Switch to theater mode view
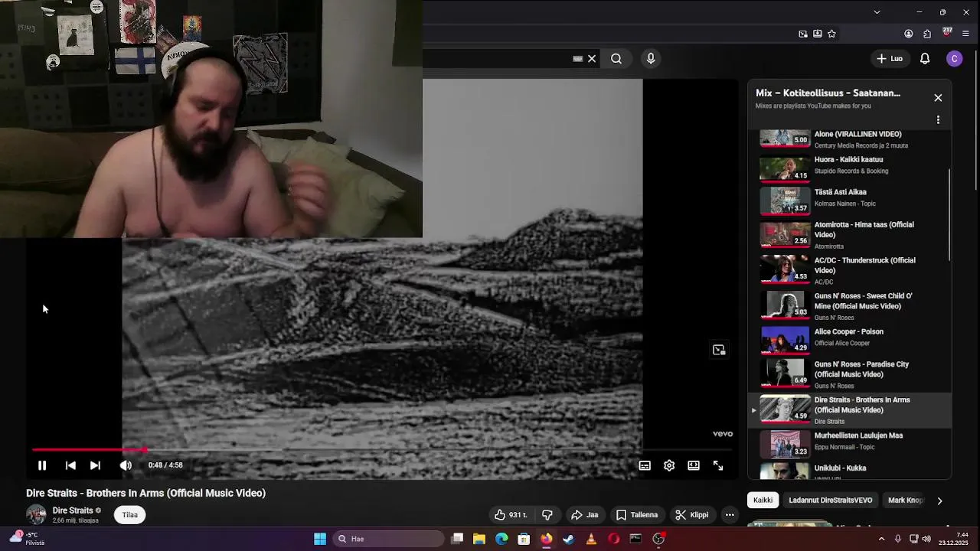 point(694,465)
